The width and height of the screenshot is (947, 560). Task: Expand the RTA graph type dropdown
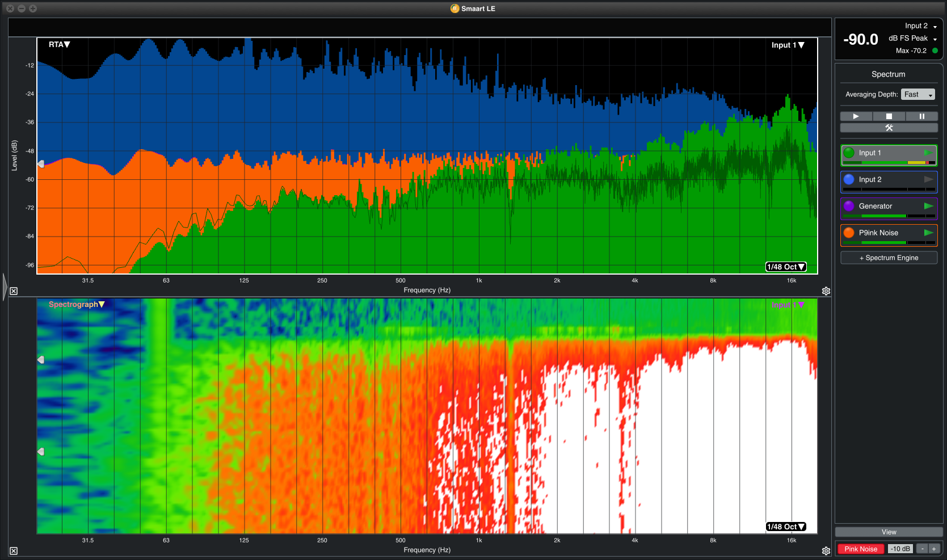click(60, 45)
